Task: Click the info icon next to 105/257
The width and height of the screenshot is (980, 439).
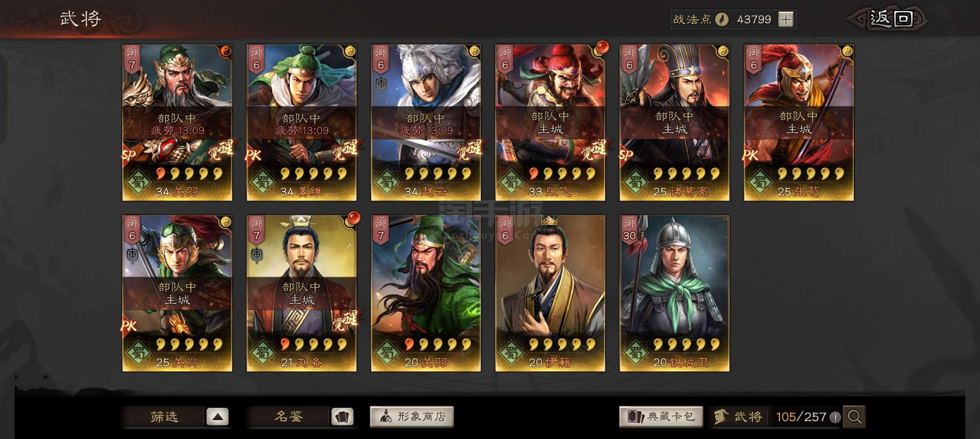Action: click(835, 417)
